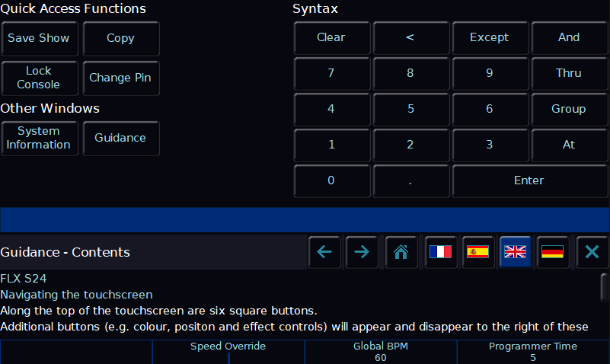The height and width of the screenshot is (364, 610).
Task: Tap the Lock Console button
Action: click(x=40, y=78)
